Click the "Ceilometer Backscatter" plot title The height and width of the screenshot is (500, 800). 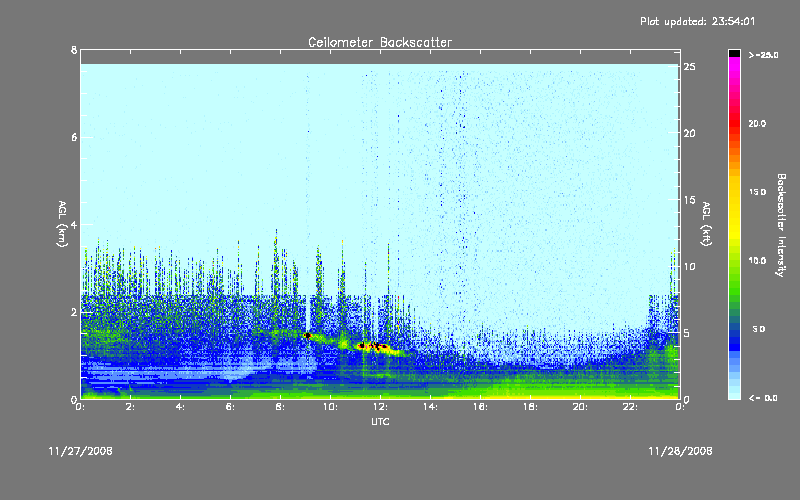[380, 42]
